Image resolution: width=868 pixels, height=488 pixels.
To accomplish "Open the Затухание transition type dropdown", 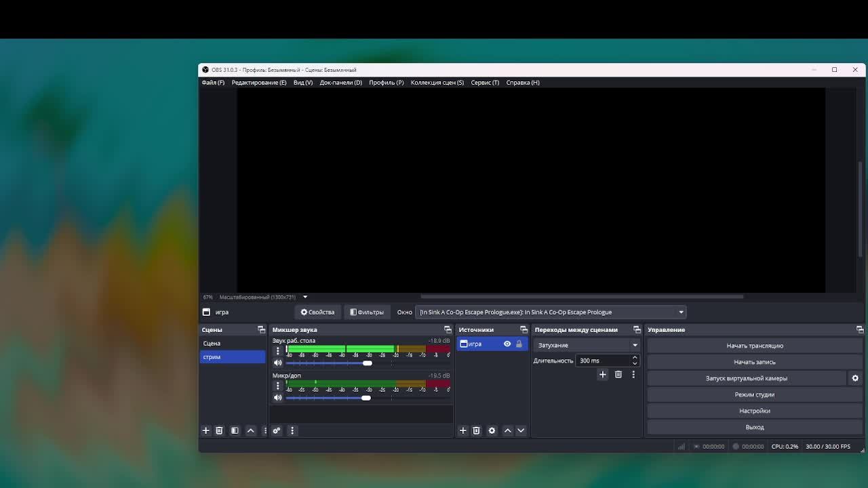I will [x=587, y=345].
